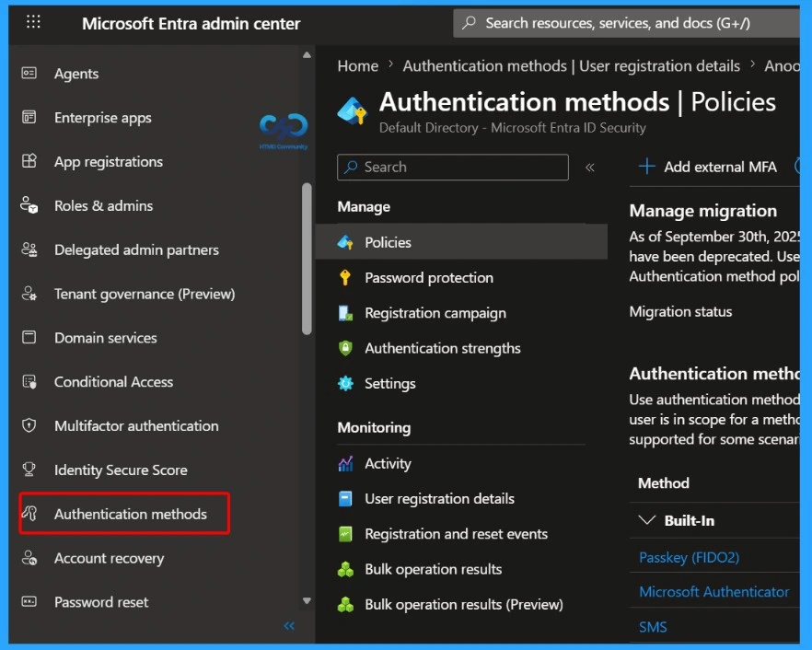
Task: Click the Policies diamond key icon in menu
Action: tap(345, 242)
